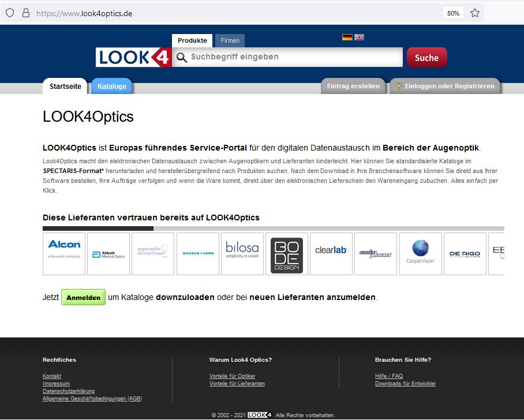Viewport: 524px width, 420px height.
Task: Click the German flag language icon
Action: click(x=347, y=37)
